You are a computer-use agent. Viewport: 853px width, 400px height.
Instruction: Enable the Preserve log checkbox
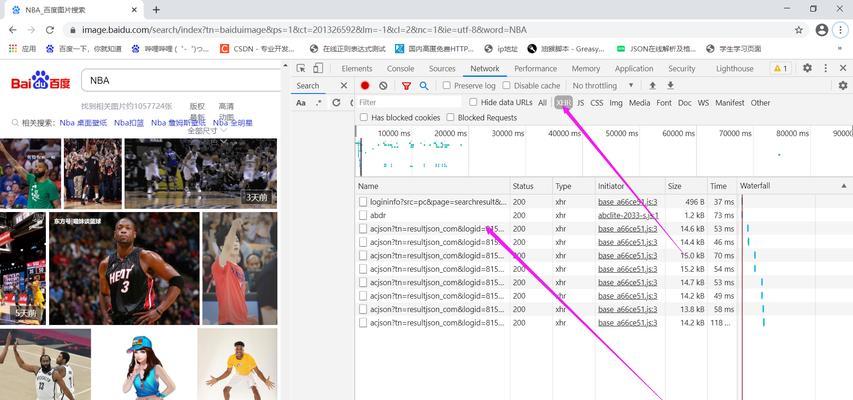click(x=447, y=86)
